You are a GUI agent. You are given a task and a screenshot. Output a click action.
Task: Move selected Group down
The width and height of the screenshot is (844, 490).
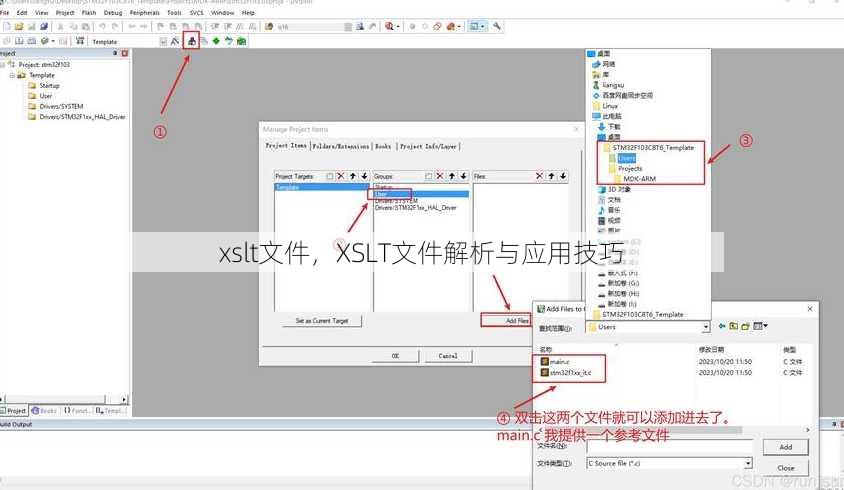463,176
